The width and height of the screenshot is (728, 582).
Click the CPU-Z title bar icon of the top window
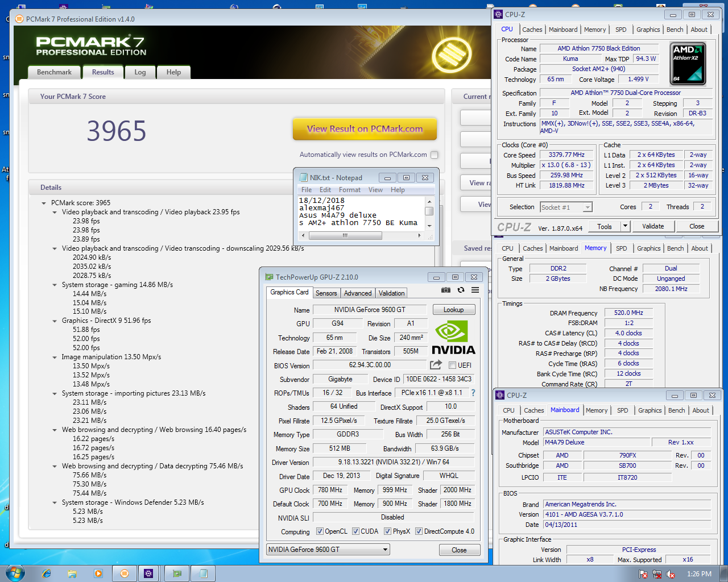tap(498, 14)
